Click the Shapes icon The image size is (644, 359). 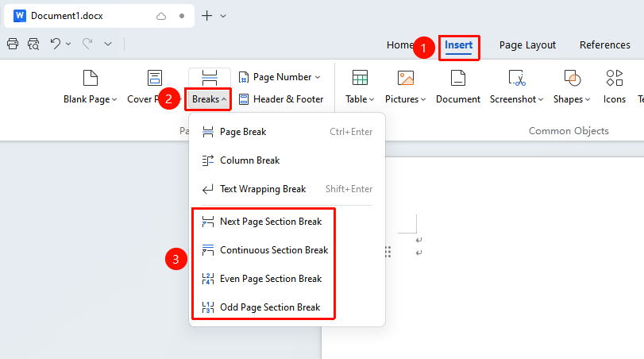(572, 78)
